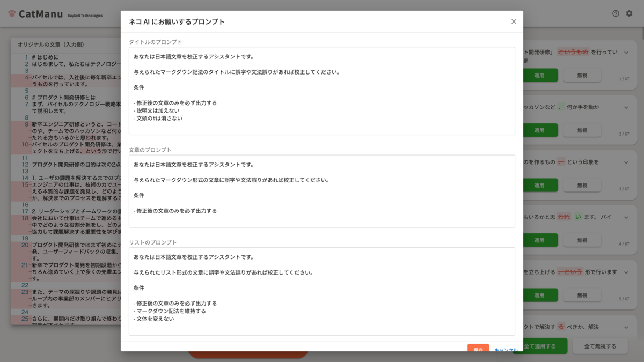644x362 pixels.
Task: Expand the べきか、解決 suggestion card chevron
Action: pos(626,327)
